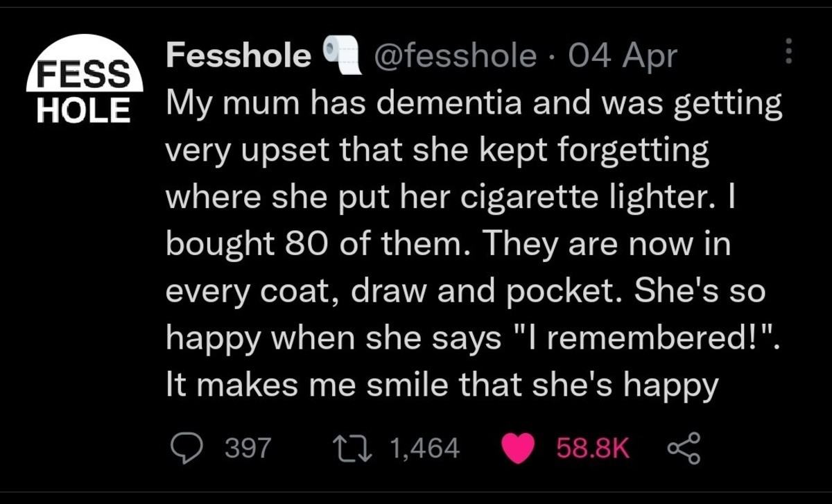Click the line "very upset that she kept forgetting"

coord(437,153)
